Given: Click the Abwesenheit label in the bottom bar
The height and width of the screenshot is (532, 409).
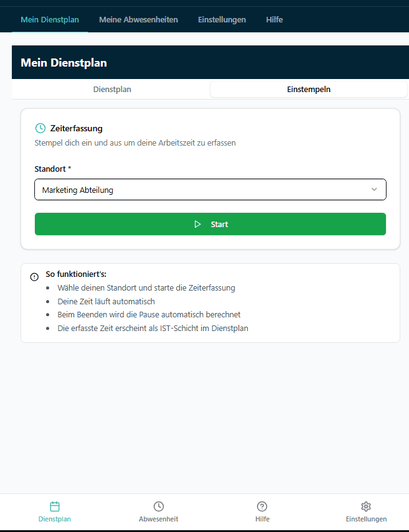Looking at the screenshot, I should tap(158, 519).
